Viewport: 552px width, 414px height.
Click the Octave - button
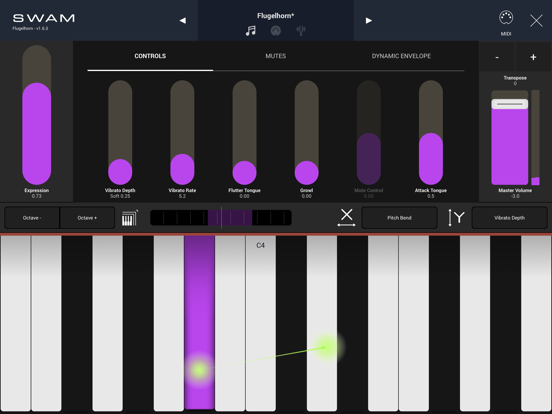32,218
